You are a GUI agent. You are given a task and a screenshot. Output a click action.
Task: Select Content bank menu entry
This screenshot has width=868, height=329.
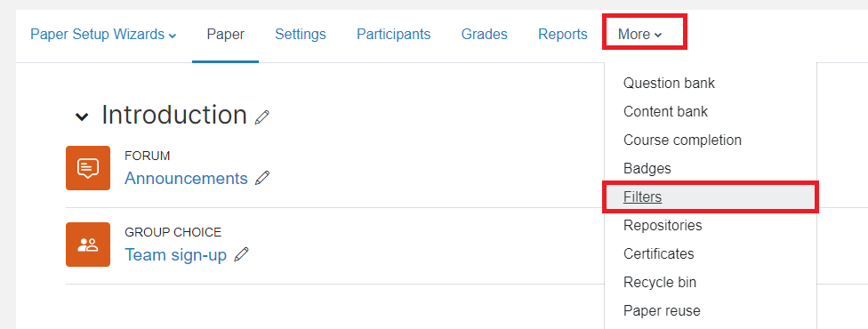711,111
